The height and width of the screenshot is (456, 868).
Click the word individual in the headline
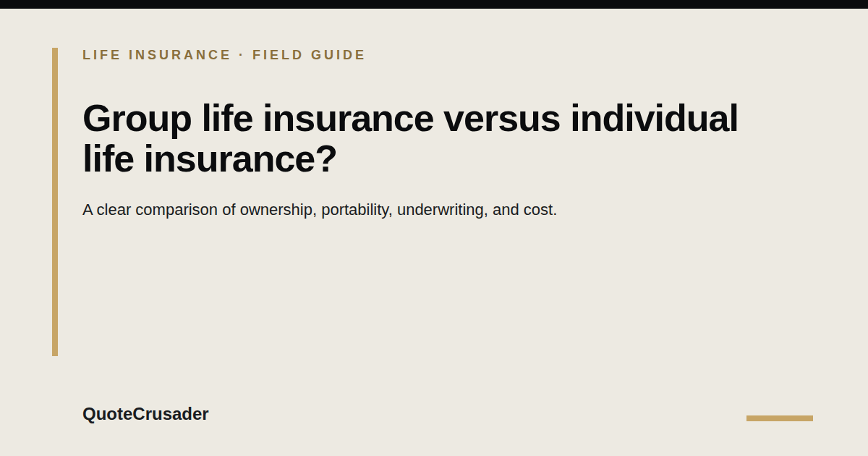(654, 119)
